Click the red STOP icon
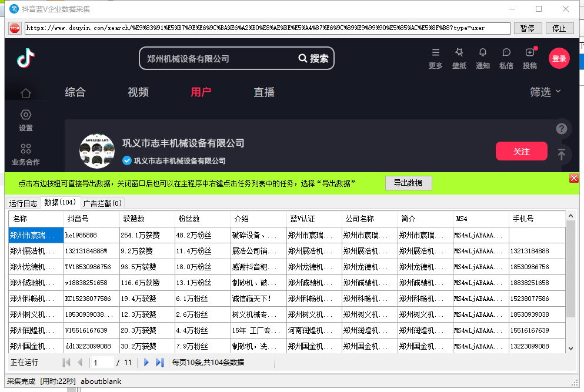 (15, 28)
